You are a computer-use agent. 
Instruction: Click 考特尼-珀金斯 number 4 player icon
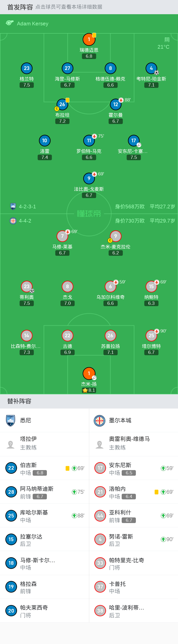[151, 68]
